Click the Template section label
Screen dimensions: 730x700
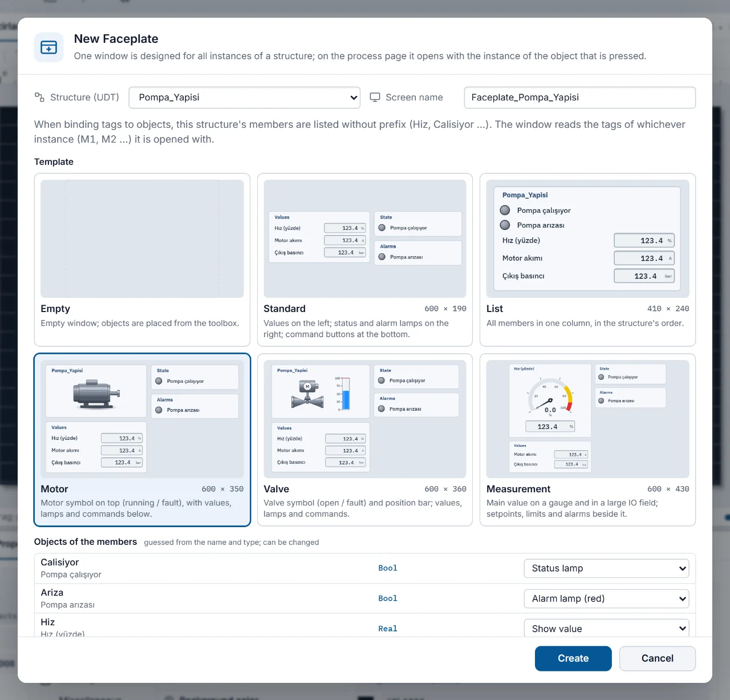[54, 162]
